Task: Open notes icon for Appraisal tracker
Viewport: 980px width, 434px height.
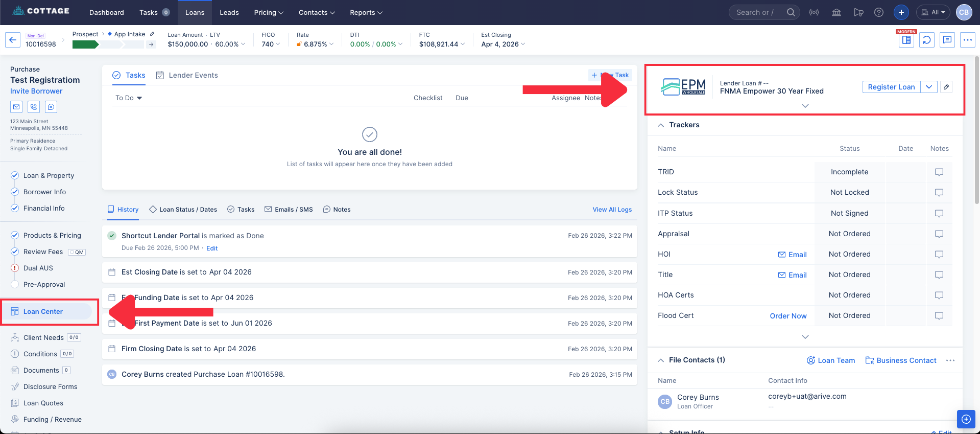Action: click(939, 234)
